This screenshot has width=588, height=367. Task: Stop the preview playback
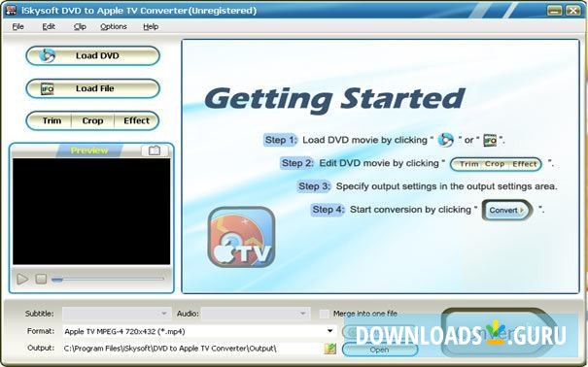click(41, 279)
